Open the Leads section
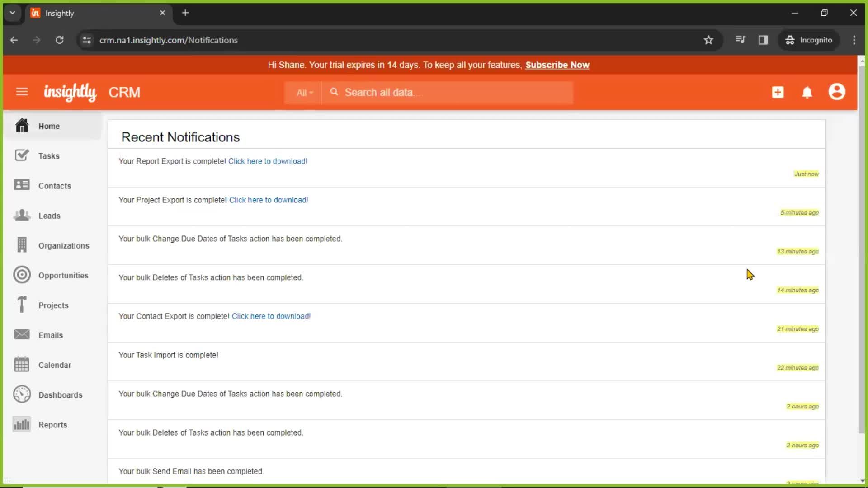This screenshot has width=868, height=488. pos(49,215)
